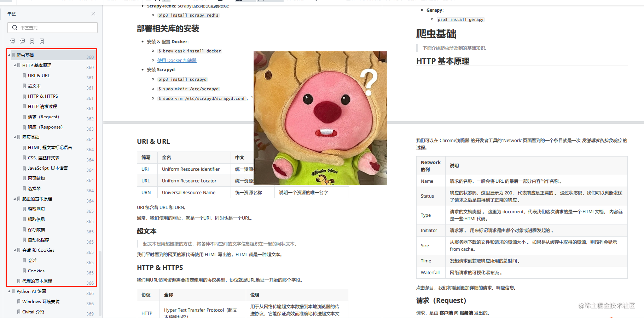Jump to the 响应 (Response) bookmark
Screen dimensions: 644x318
pyautogui.click(x=45, y=127)
